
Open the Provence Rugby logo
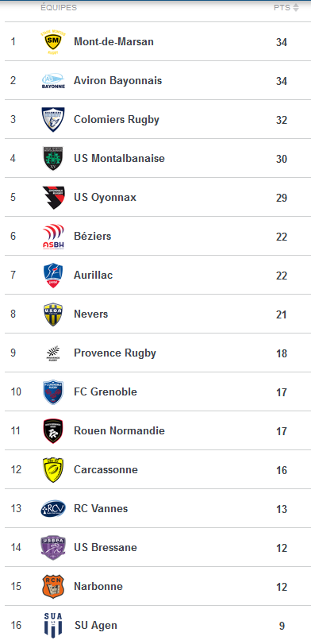pyautogui.click(x=53, y=353)
